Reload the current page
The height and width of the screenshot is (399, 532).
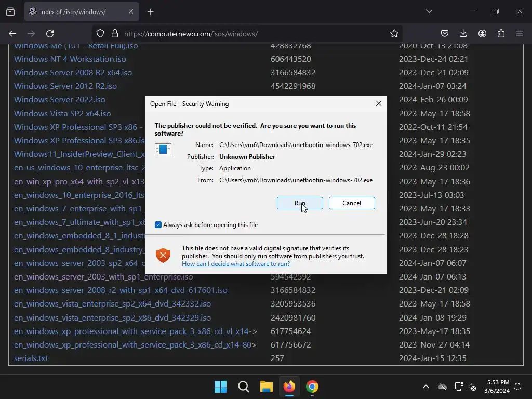(x=50, y=34)
